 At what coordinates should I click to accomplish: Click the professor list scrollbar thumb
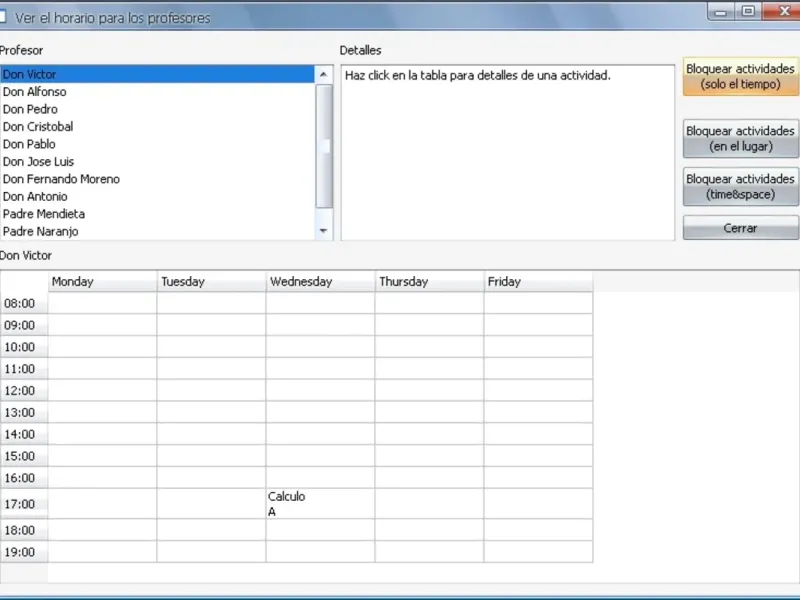click(323, 146)
